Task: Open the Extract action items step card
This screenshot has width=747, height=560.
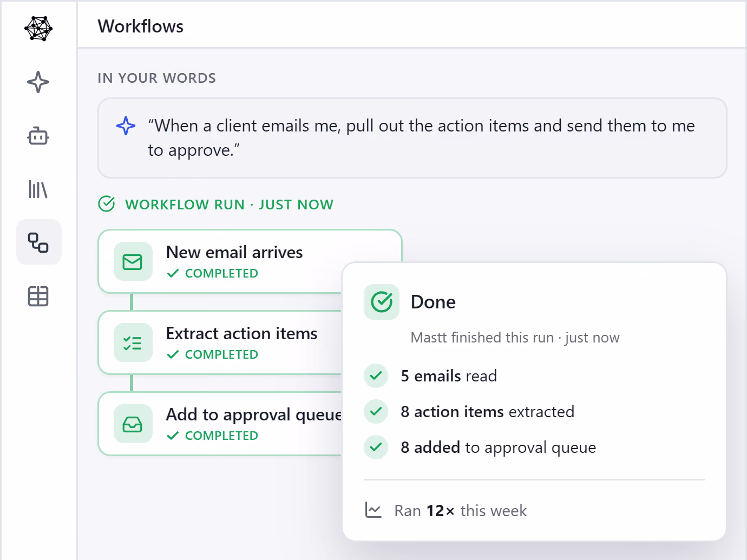Action: [x=220, y=343]
